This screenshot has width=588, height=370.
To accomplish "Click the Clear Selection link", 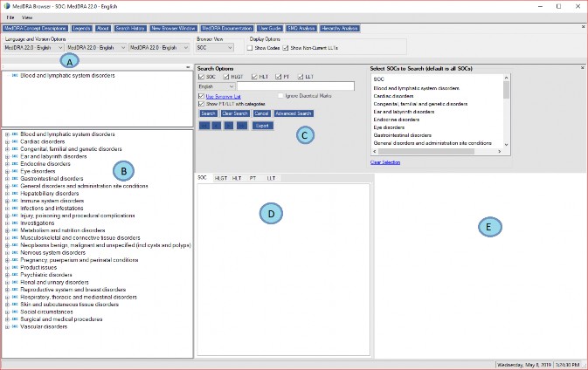I will pyautogui.click(x=384, y=162).
